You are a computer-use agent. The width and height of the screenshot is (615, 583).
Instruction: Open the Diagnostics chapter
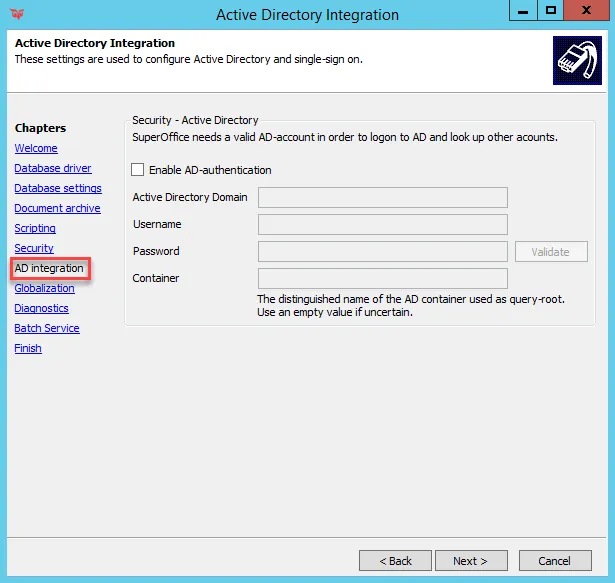pos(41,308)
